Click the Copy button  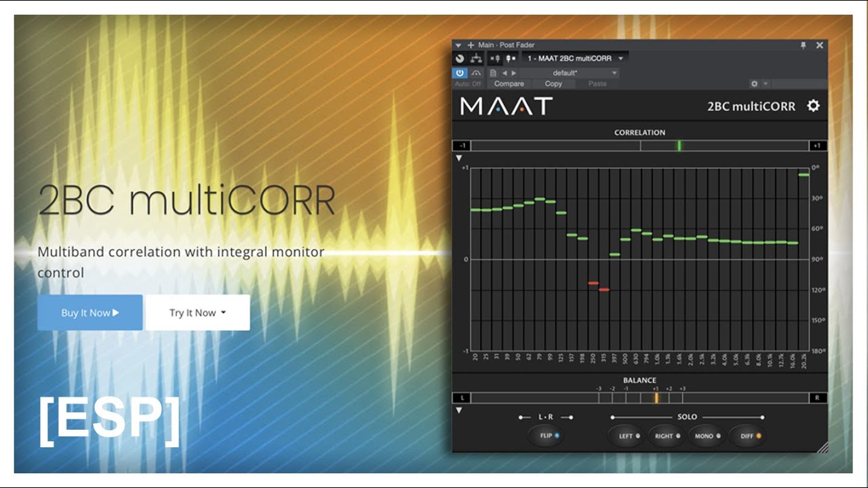[x=553, y=84]
